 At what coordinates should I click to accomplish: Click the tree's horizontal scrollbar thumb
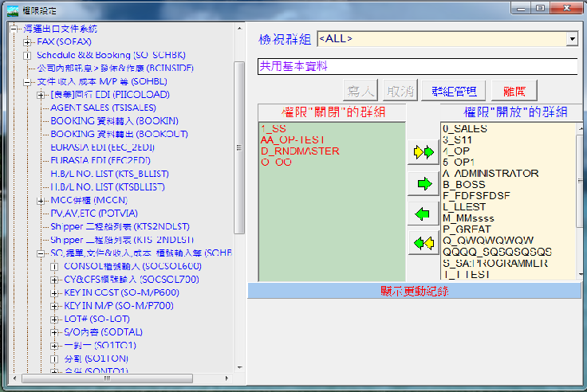(107, 378)
